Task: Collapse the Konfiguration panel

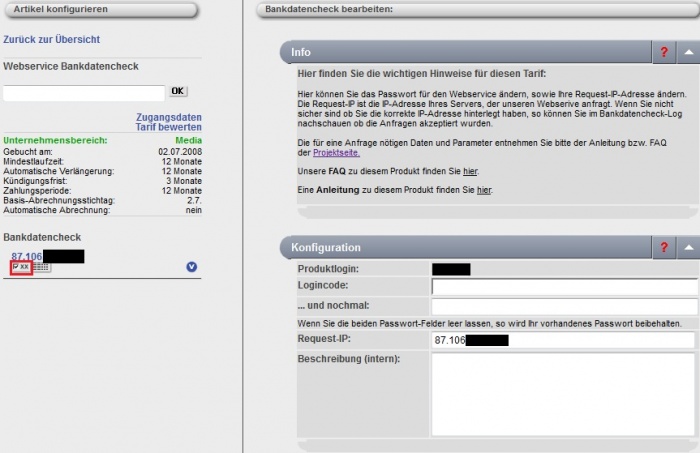Action: (688, 247)
